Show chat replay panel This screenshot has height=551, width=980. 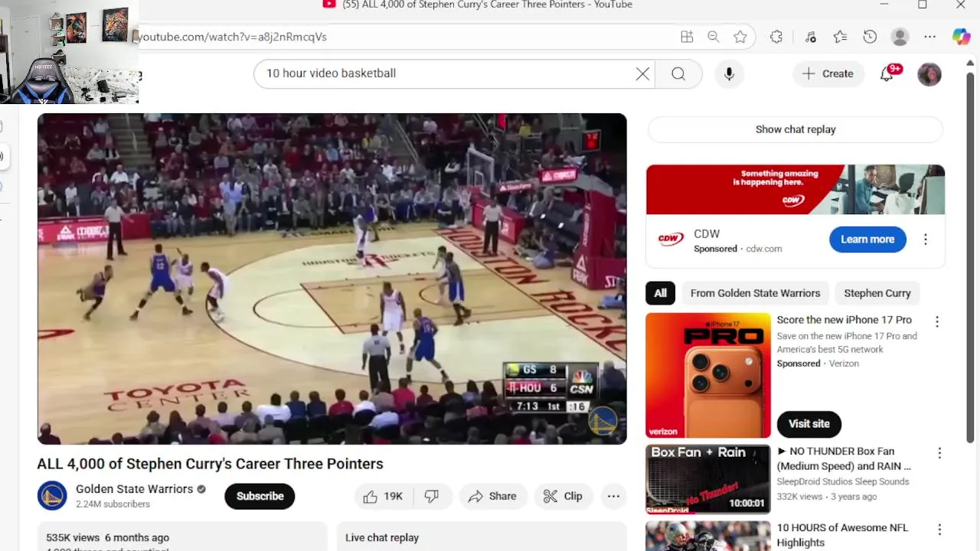pyautogui.click(x=795, y=129)
